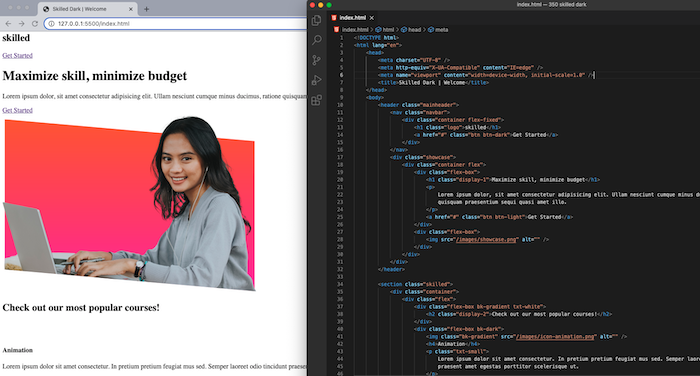Click line number 10 in the editor gutter
This screenshot has height=376, width=700.
tap(340, 105)
